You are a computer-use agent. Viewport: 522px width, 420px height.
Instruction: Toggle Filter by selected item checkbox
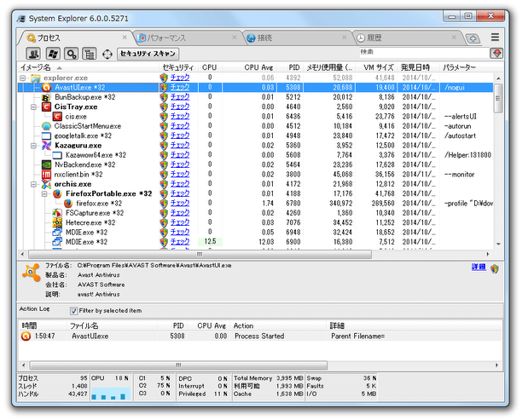73,311
